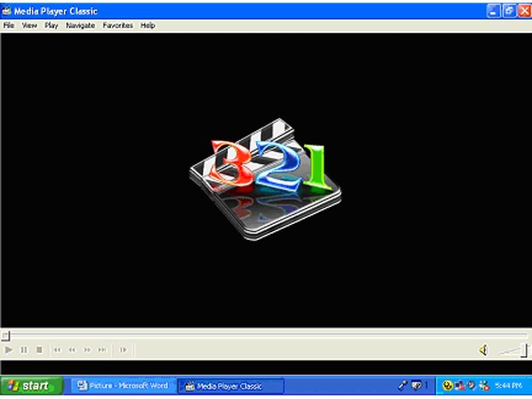Open the Windows Start menu
Viewport: 532px width, 399px height.
(x=31, y=386)
